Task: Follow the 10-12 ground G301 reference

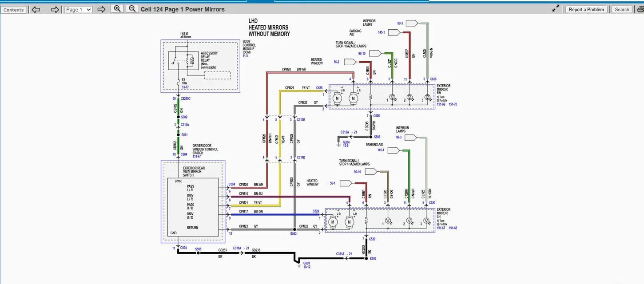Action: pos(307,267)
